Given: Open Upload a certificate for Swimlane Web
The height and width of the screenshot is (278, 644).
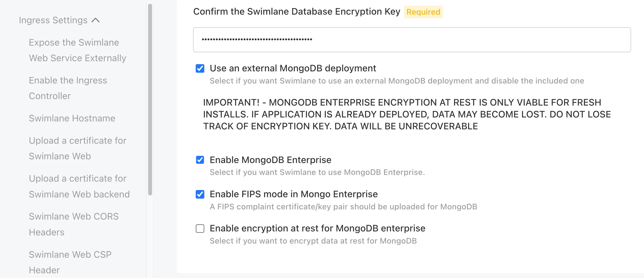Looking at the screenshot, I should [x=77, y=148].
